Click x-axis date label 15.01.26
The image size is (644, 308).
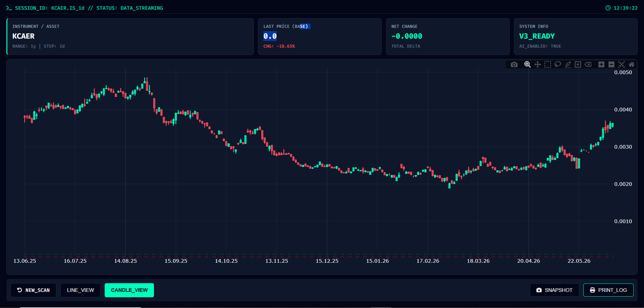(377, 261)
